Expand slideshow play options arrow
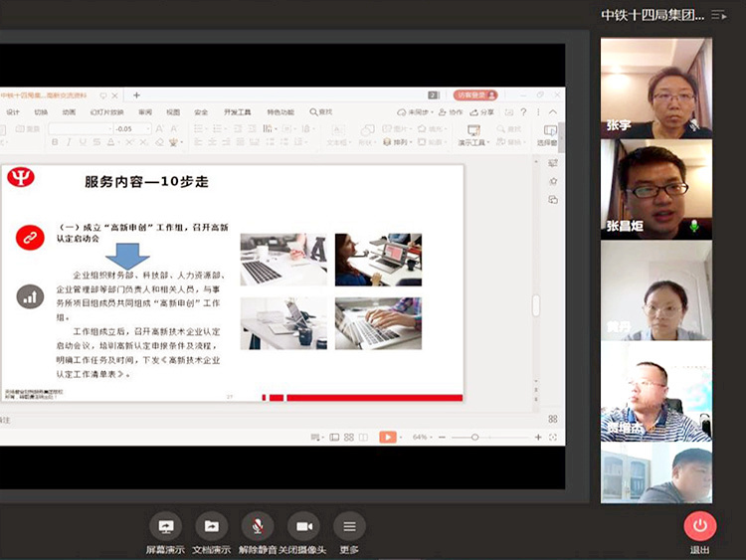 pyautogui.click(x=400, y=437)
